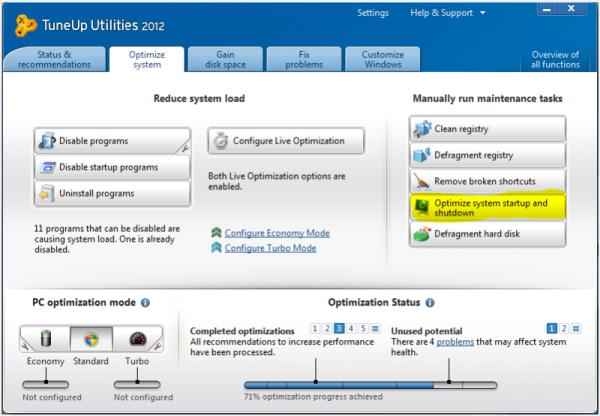Click the wrench corner on Disable programs
Viewport: 600px width, 416px height.
(x=185, y=148)
